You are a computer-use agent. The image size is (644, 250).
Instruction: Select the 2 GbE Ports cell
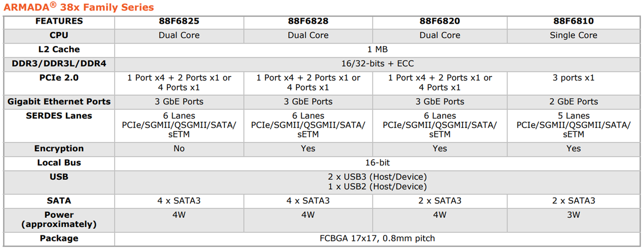[x=573, y=101]
